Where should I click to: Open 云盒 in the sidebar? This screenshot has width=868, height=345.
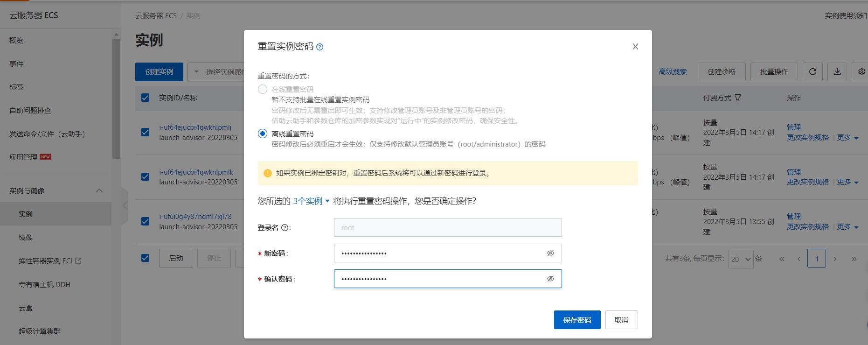(26, 308)
